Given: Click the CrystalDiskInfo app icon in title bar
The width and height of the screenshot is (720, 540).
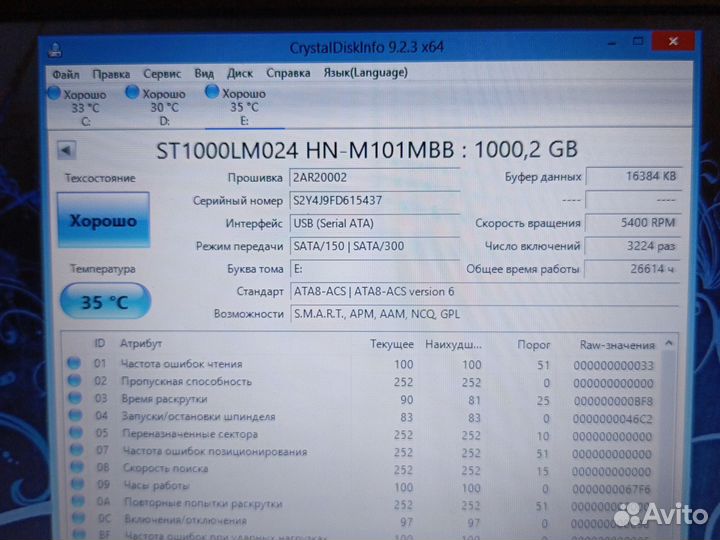Looking at the screenshot, I should [x=56, y=50].
